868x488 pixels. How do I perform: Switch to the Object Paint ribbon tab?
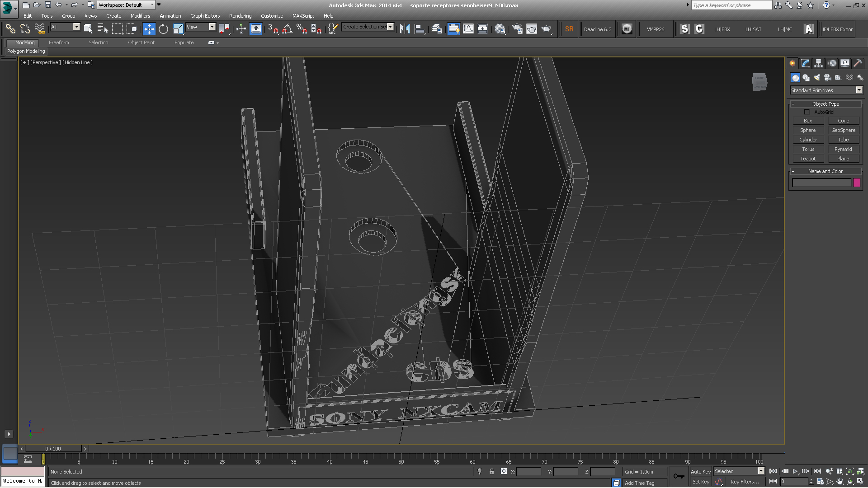coord(141,42)
